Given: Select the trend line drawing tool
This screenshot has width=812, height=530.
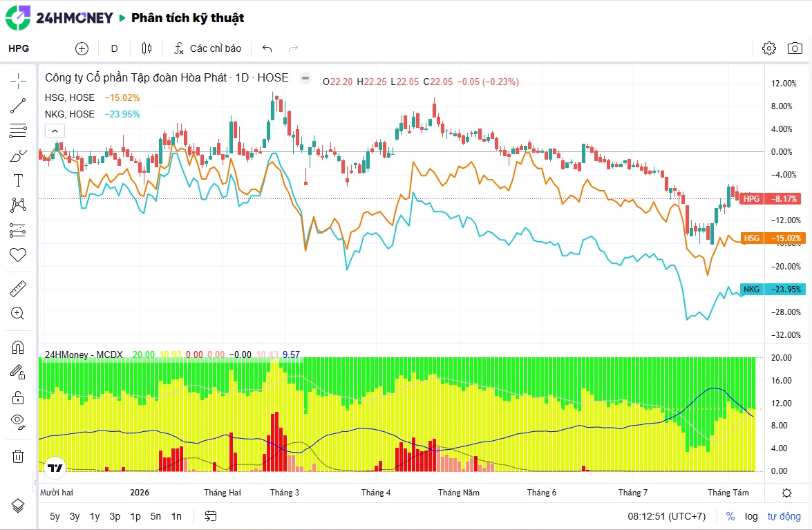Looking at the screenshot, I should [x=18, y=106].
